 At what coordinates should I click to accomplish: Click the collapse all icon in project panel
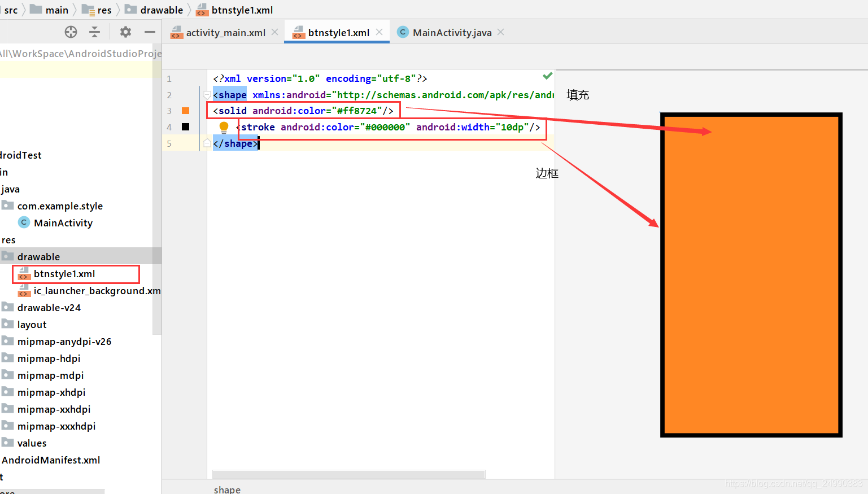95,32
